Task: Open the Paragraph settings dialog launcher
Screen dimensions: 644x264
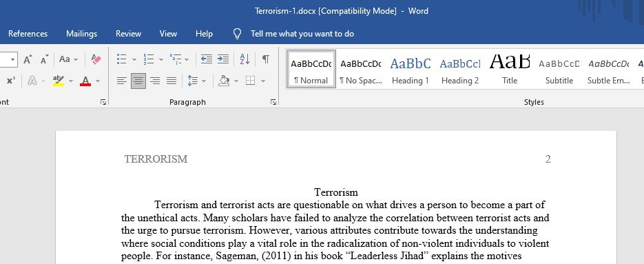Action: (273, 102)
